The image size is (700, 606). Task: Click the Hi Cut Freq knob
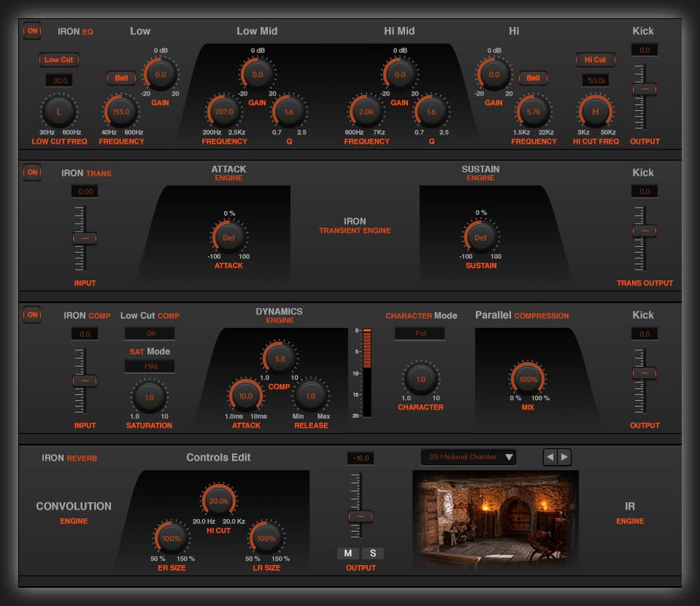(x=596, y=112)
